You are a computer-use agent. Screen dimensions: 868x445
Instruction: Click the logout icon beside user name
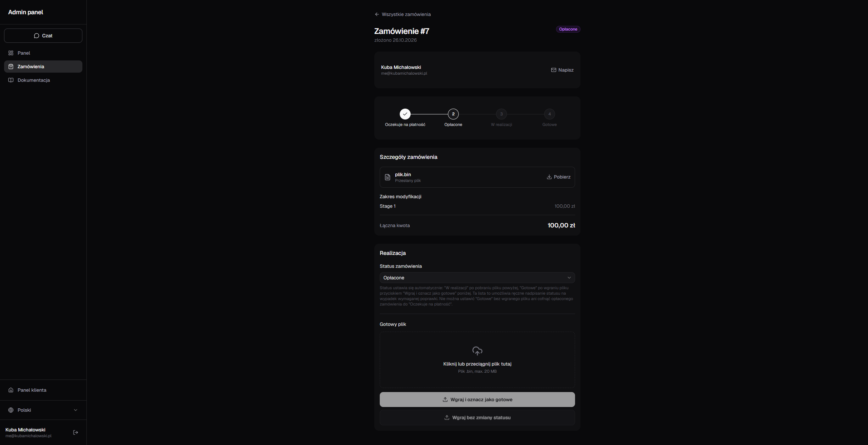[76, 432]
